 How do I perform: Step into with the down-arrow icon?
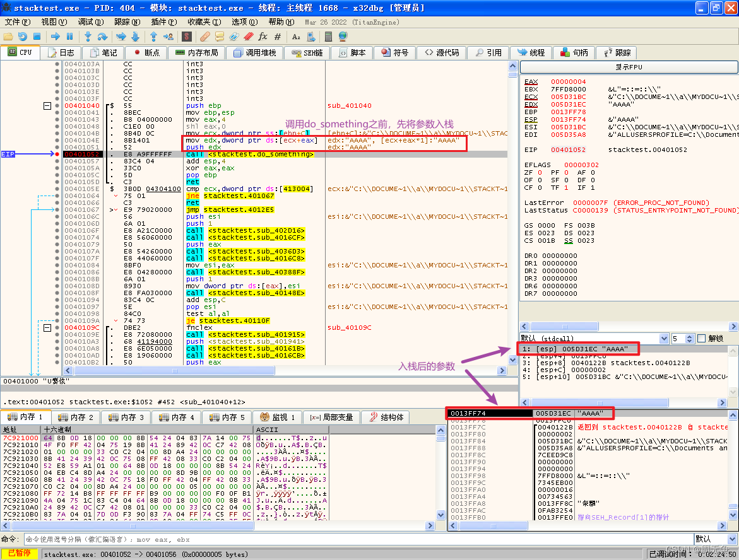(88, 37)
